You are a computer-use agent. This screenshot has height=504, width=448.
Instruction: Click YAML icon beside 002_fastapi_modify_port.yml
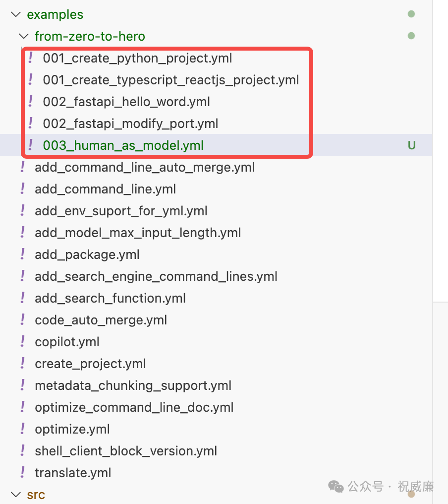click(31, 124)
